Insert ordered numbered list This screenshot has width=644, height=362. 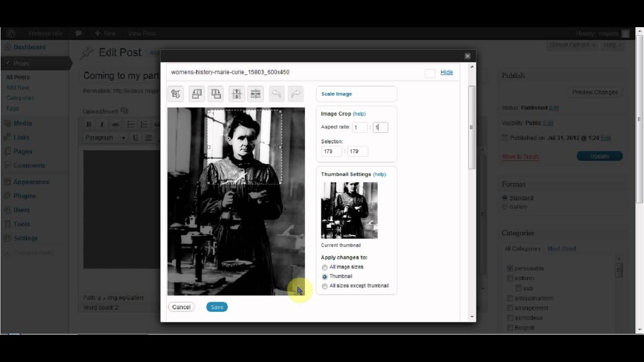(x=144, y=124)
